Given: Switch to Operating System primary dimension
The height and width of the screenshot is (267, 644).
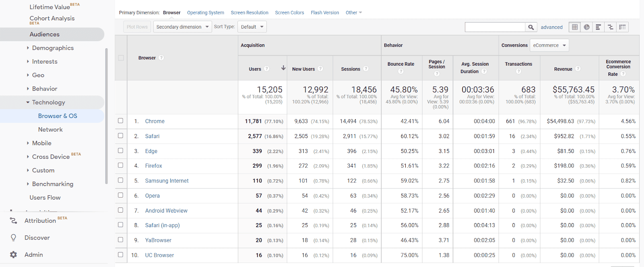Looking at the screenshot, I should click(205, 12).
